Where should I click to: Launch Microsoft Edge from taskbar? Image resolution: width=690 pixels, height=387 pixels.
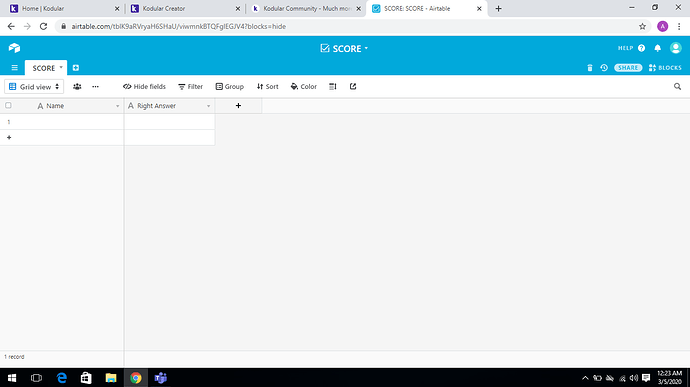(x=62, y=378)
